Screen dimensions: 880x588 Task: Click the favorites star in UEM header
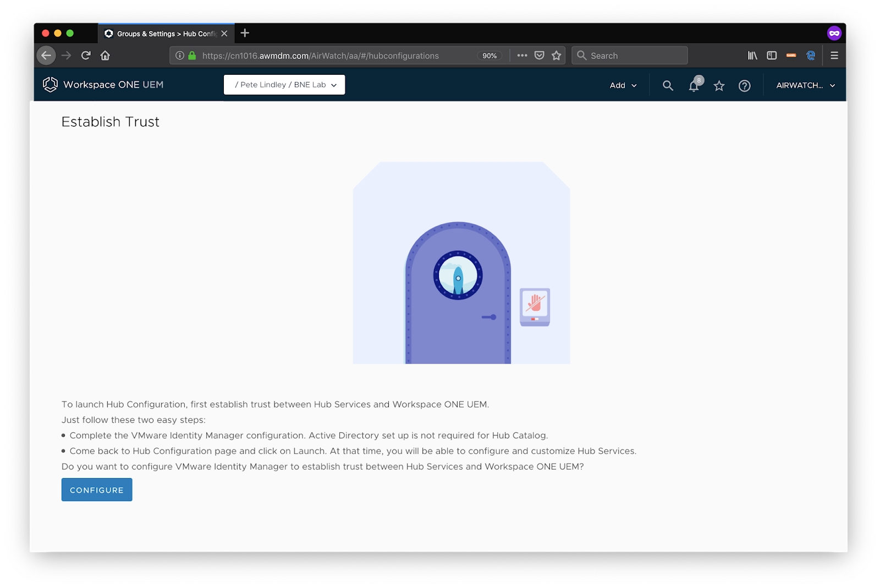[719, 86]
